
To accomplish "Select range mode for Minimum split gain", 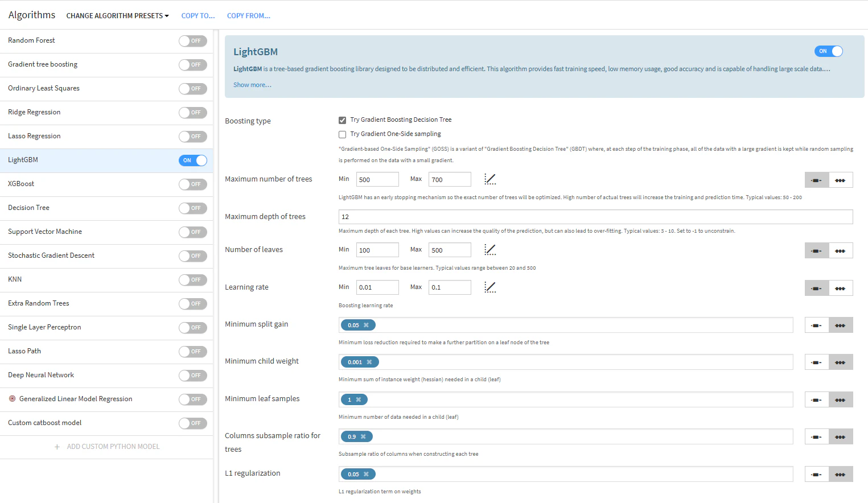I will click(x=817, y=325).
